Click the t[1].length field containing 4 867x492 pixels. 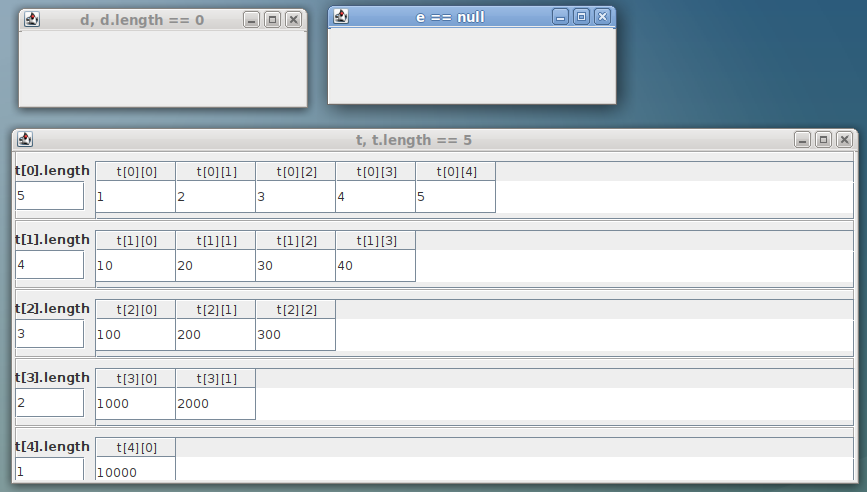point(50,265)
